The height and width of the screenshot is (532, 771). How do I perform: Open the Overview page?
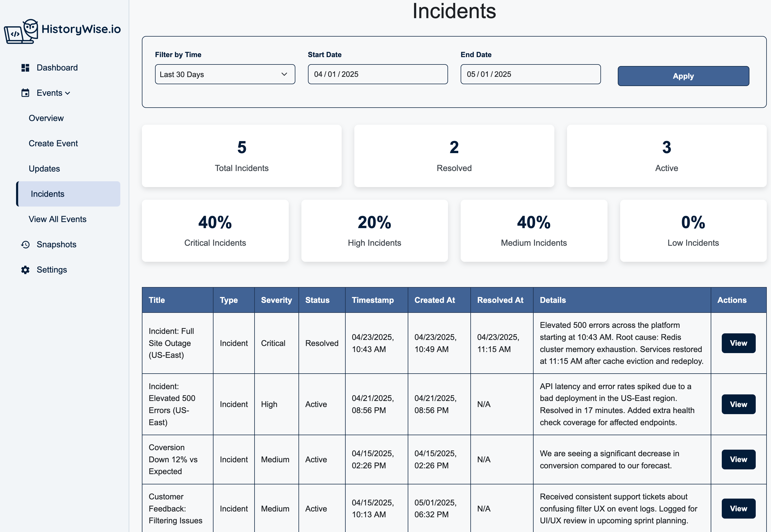(46, 118)
